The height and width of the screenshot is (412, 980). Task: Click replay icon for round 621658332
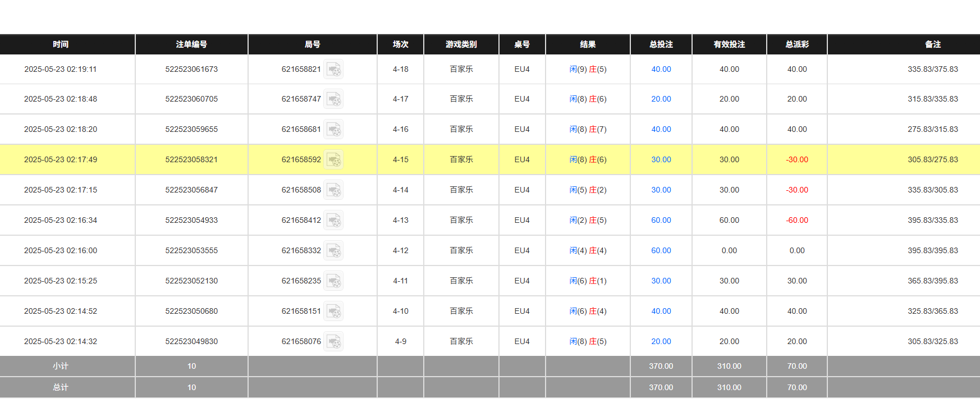pyautogui.click(x=334, y=251)
